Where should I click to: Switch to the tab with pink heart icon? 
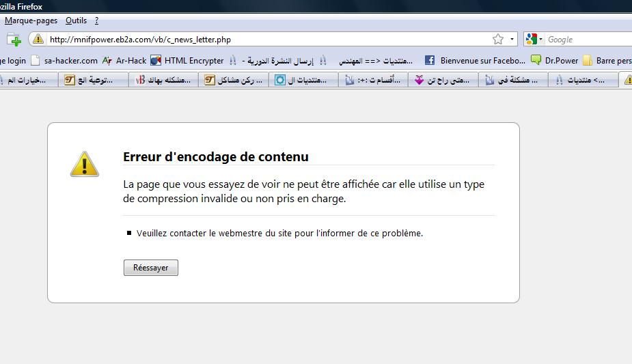(443, 81)
